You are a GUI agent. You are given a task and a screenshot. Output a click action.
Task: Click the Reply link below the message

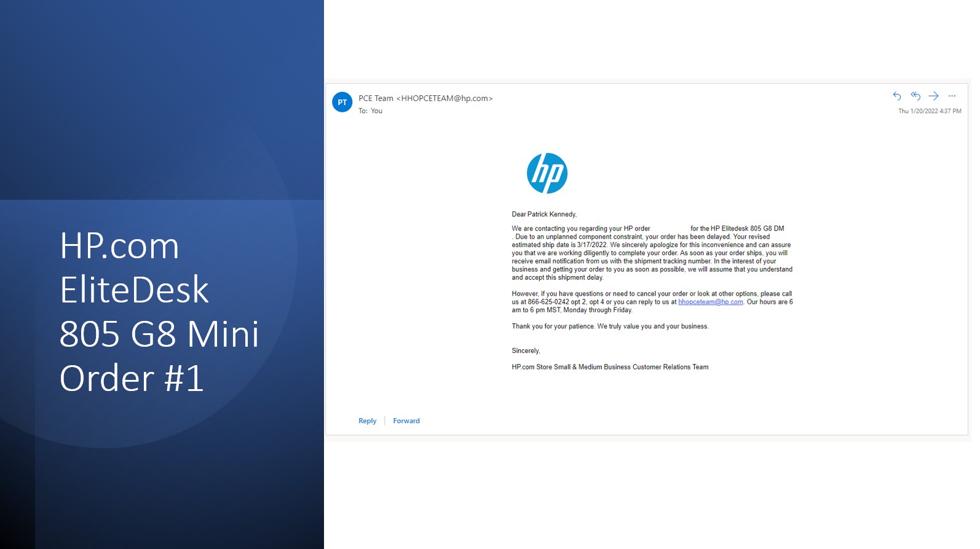point(368,421)
